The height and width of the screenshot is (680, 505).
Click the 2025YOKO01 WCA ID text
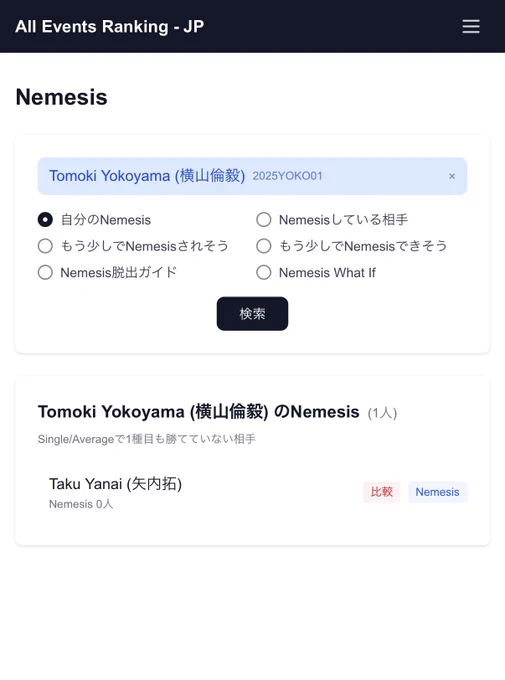click(x=288, y=176)
